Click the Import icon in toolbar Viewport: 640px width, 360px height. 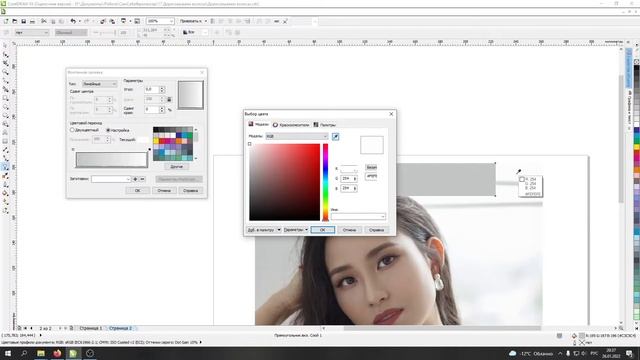[x=103, y=21]
